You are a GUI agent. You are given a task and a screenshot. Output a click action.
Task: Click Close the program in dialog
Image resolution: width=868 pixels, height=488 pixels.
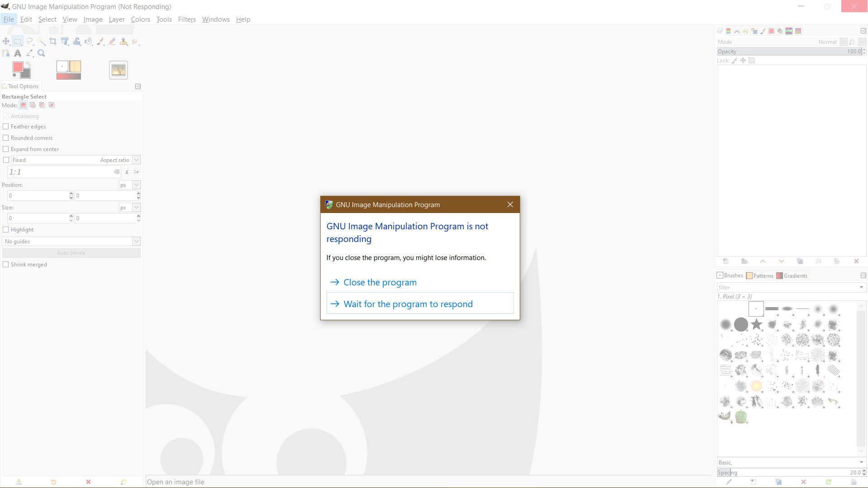(420, 282)
